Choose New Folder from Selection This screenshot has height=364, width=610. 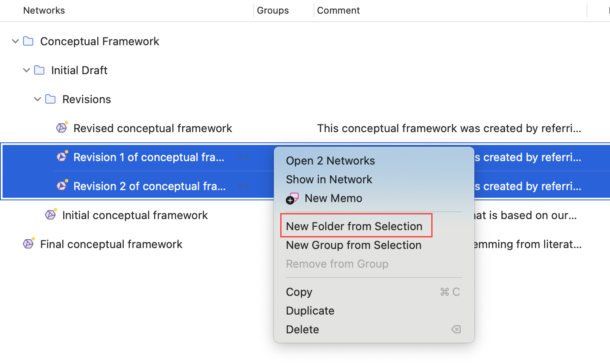click(354, 226)
